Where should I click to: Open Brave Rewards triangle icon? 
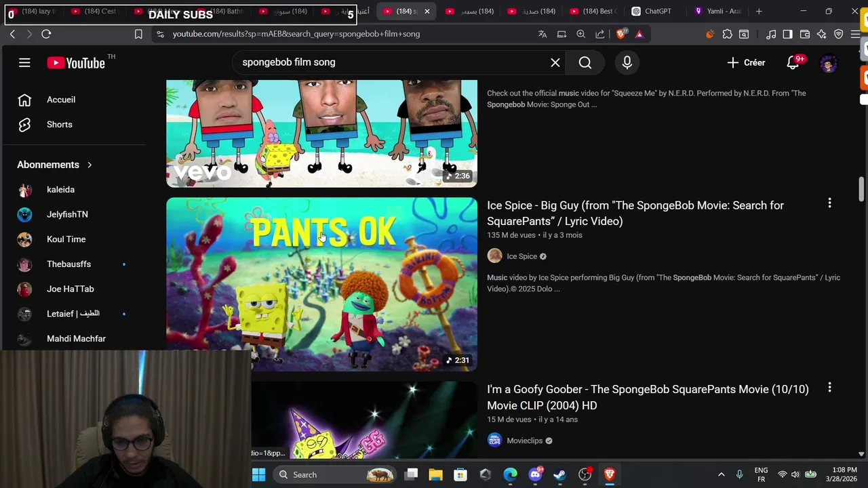(x=639, y=34)
